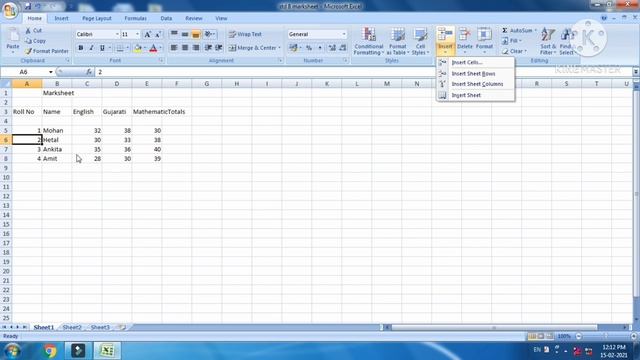Click Increase Decimal
Viewport: 640px width, 360px height.
pyautogui.click(x=332, y=48)
